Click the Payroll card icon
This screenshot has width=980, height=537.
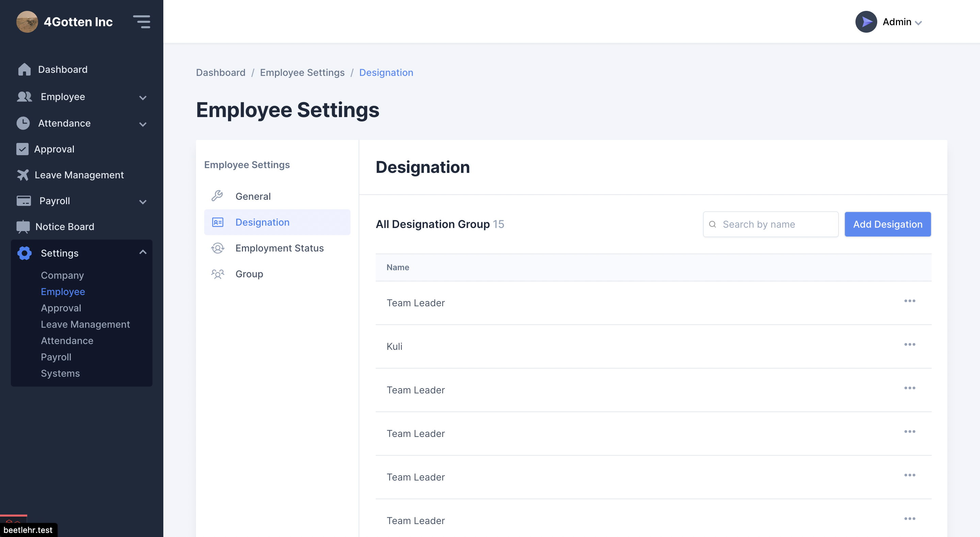(x=24, y=200)
